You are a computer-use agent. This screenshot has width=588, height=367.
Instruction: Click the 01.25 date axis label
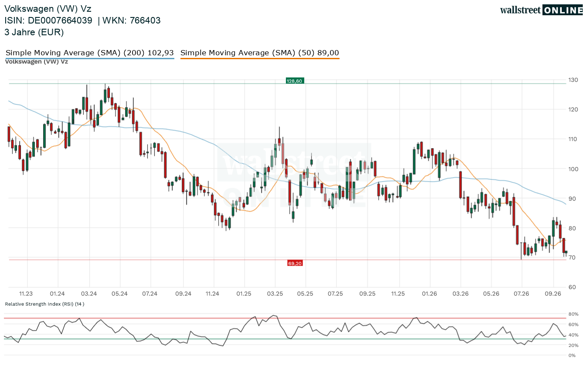244,294
